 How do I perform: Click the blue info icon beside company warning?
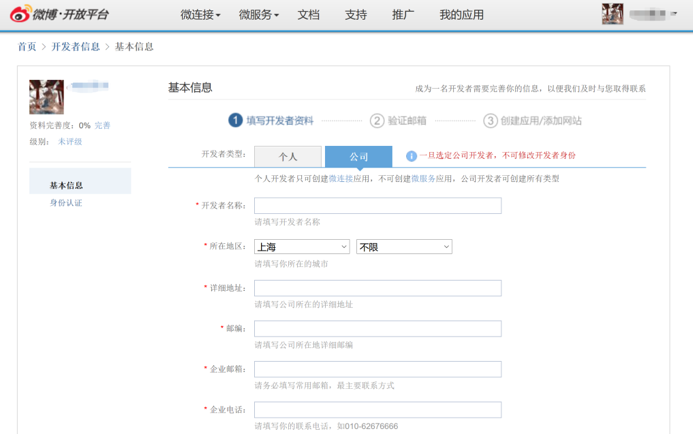pyautogui.click(x=411, y=156)
